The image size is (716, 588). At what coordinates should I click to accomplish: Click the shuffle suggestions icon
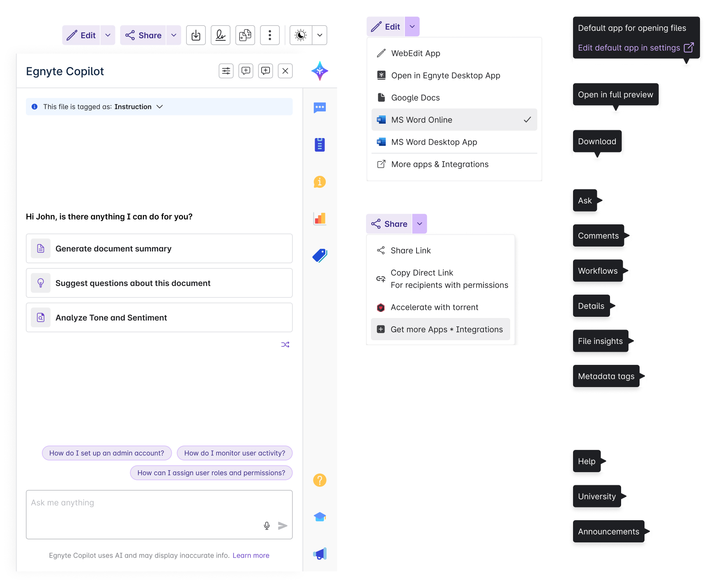tap(285, 345)
